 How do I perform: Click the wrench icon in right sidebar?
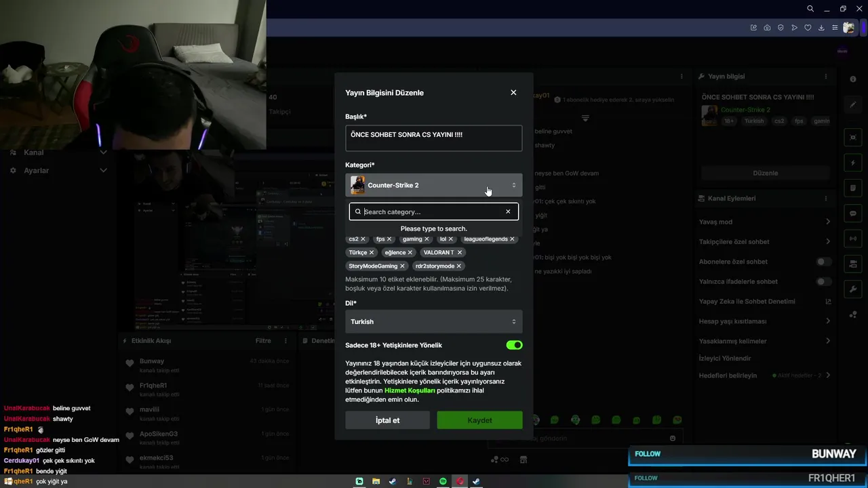click(853, 289)
